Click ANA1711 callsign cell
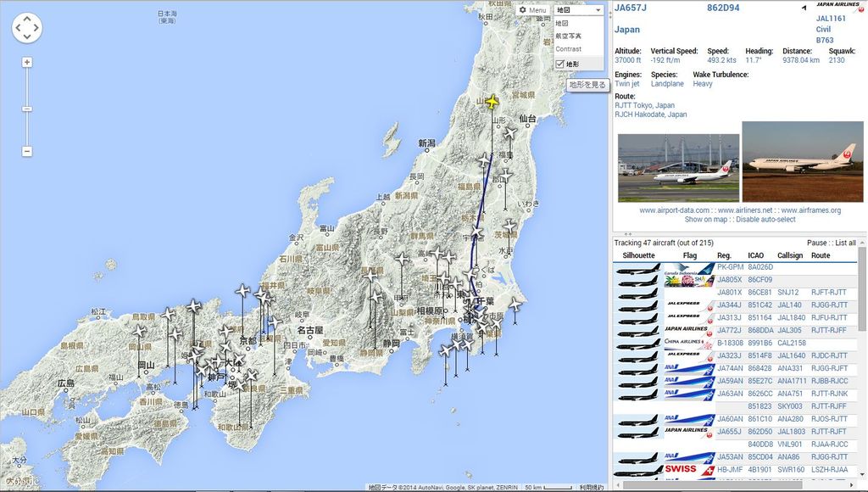This screenshot has width=868, height=492. (x=793, y=381)
